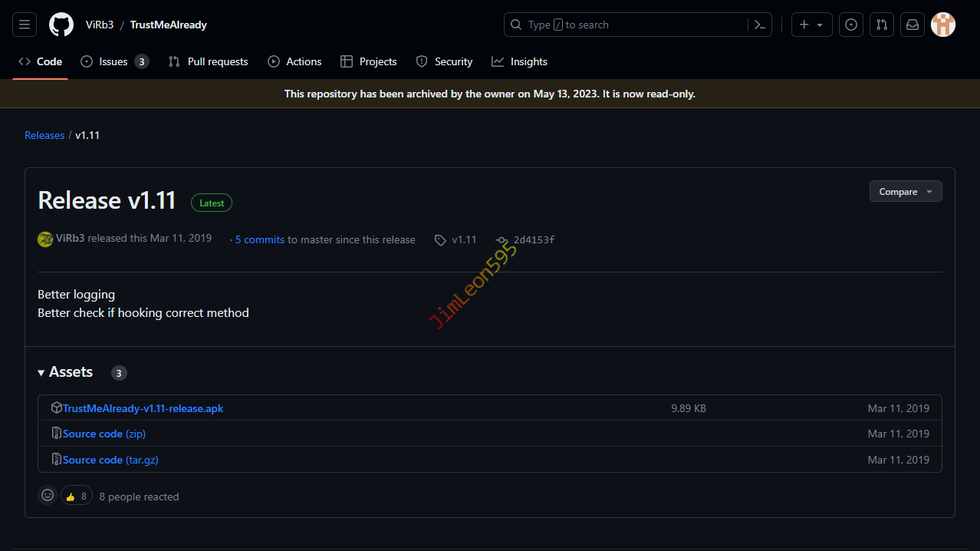Switch to the Issues tab

(114, 61)
